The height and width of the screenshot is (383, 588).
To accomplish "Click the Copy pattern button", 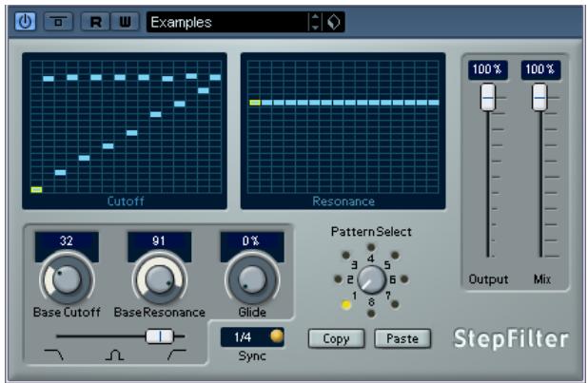I will [x=337, y=338].
